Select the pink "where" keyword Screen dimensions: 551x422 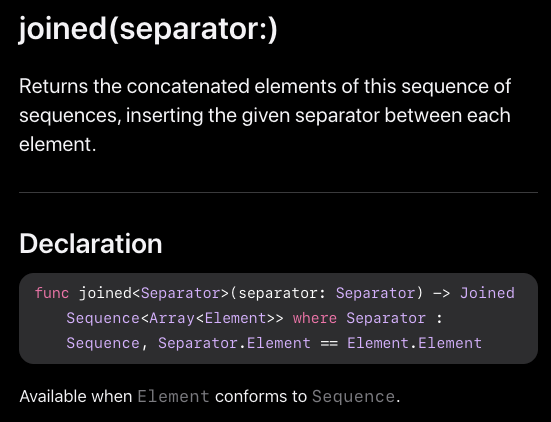[x=315, y=318]
